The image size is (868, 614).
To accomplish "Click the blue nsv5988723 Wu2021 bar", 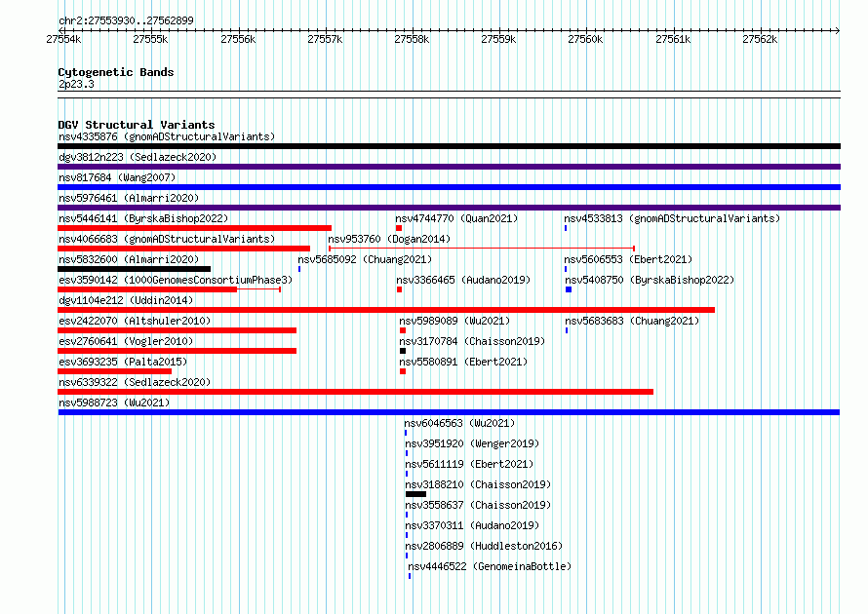I will click(449, 412).
